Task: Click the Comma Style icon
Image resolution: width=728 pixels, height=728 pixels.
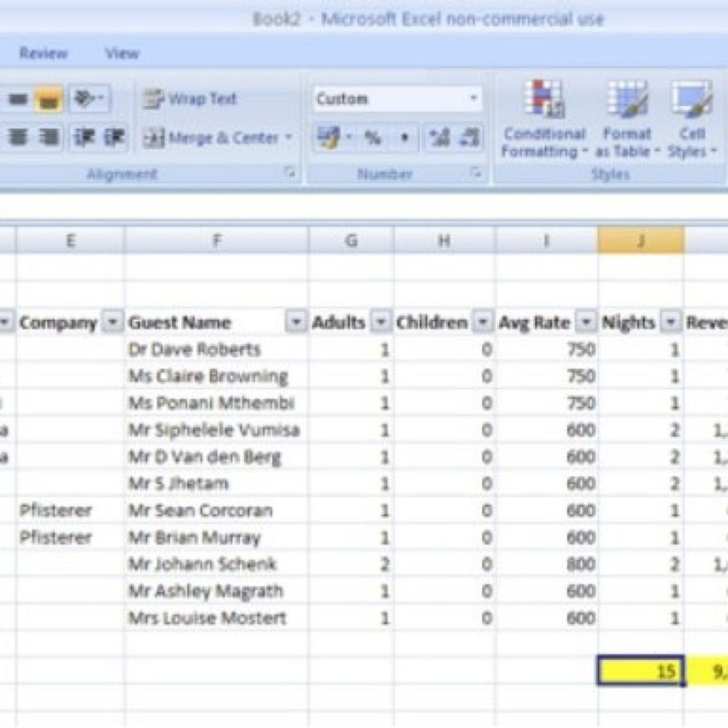Action: click(x=405, y=137)
